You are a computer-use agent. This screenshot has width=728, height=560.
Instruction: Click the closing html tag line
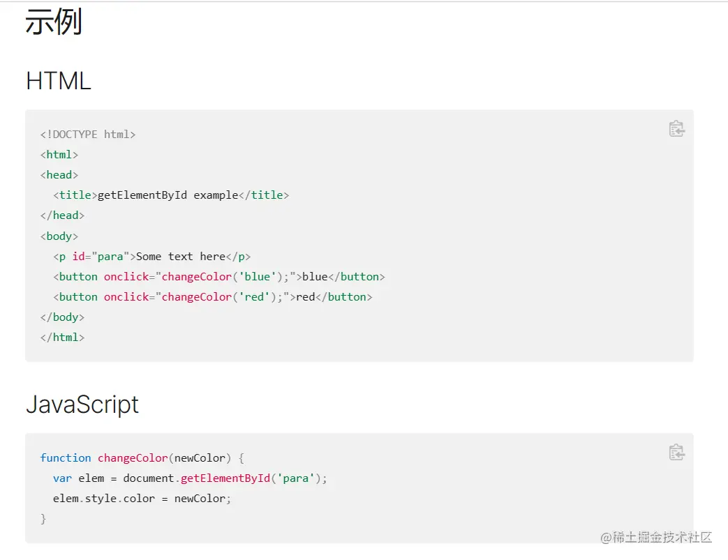point(62,338)
